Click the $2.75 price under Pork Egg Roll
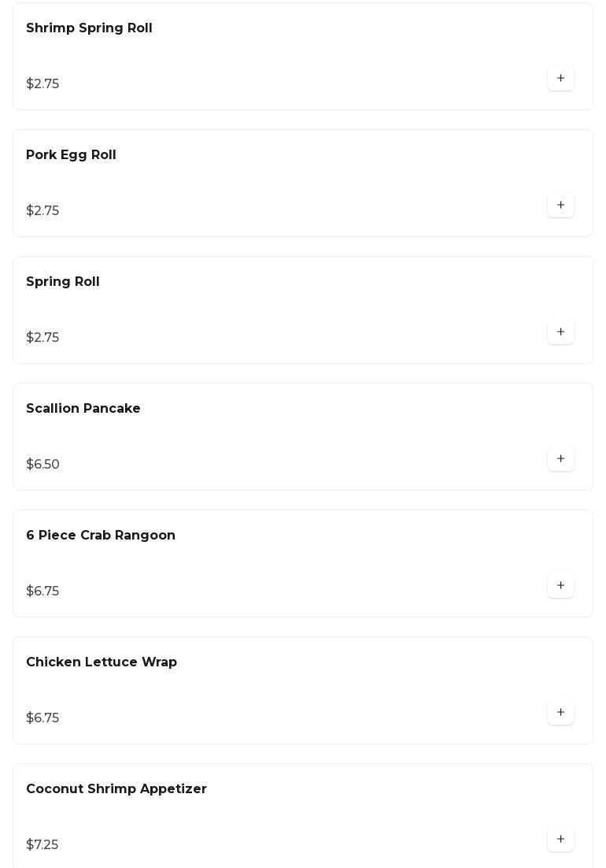Viewport: 606px width, 868px height. point(42,211)
